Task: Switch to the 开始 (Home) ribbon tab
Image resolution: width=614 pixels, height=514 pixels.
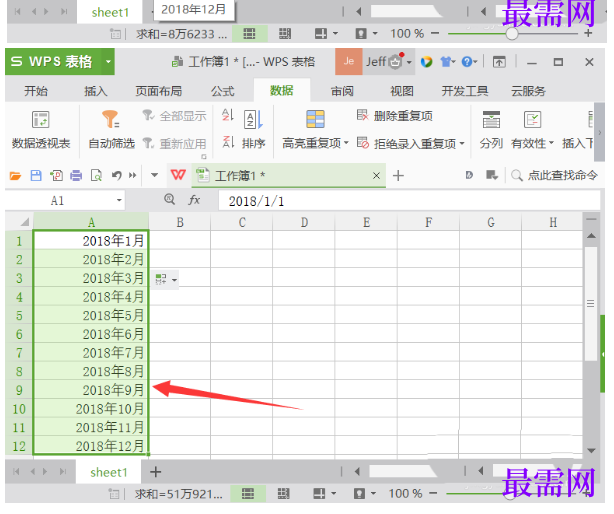Action: coord(36,91)
